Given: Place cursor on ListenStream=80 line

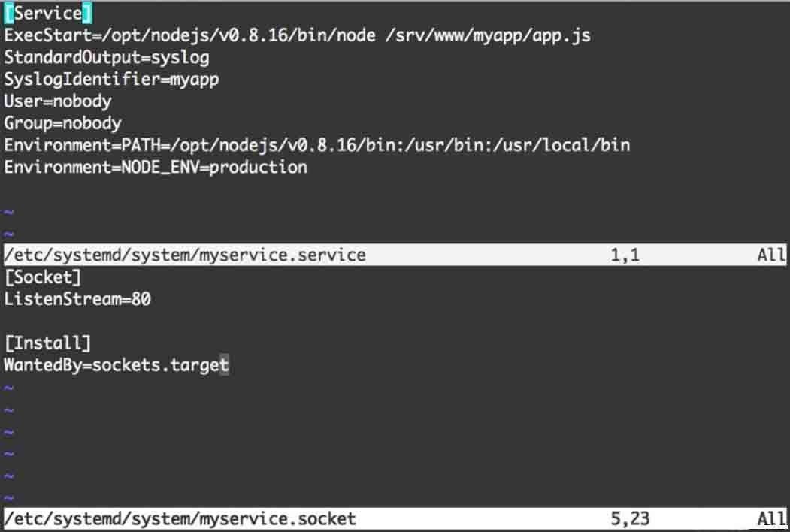Looking at the screenshot, I should click(77, 299).
